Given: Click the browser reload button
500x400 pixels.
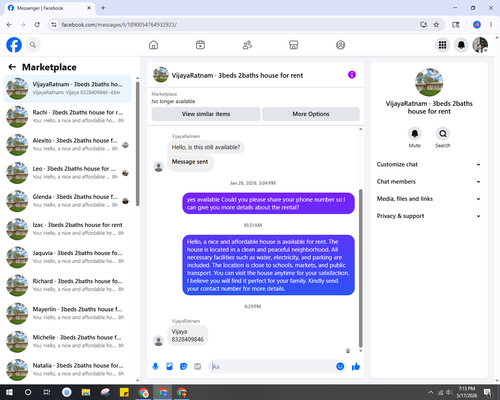Looking at the screenshot, I should click(x=37, y=25).
